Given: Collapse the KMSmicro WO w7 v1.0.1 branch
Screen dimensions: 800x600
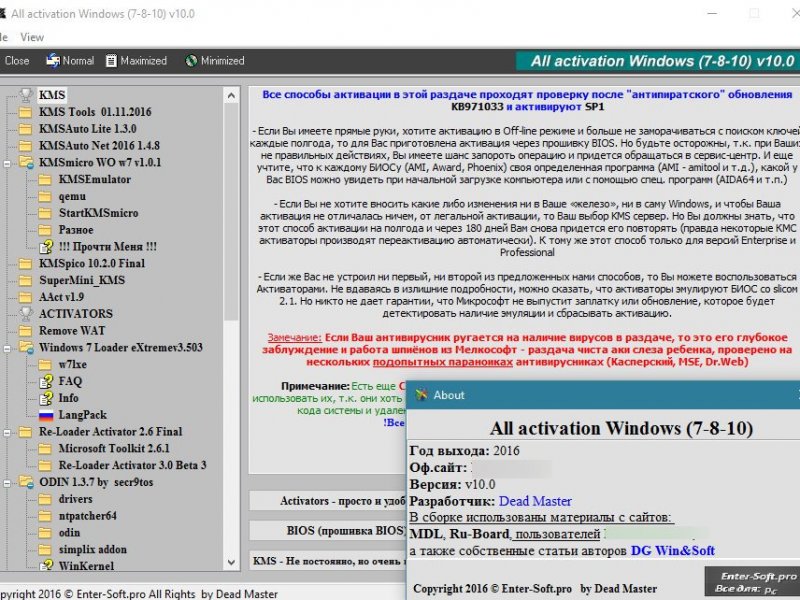Looking at the screenshot, I should click(x=7, y=164).
